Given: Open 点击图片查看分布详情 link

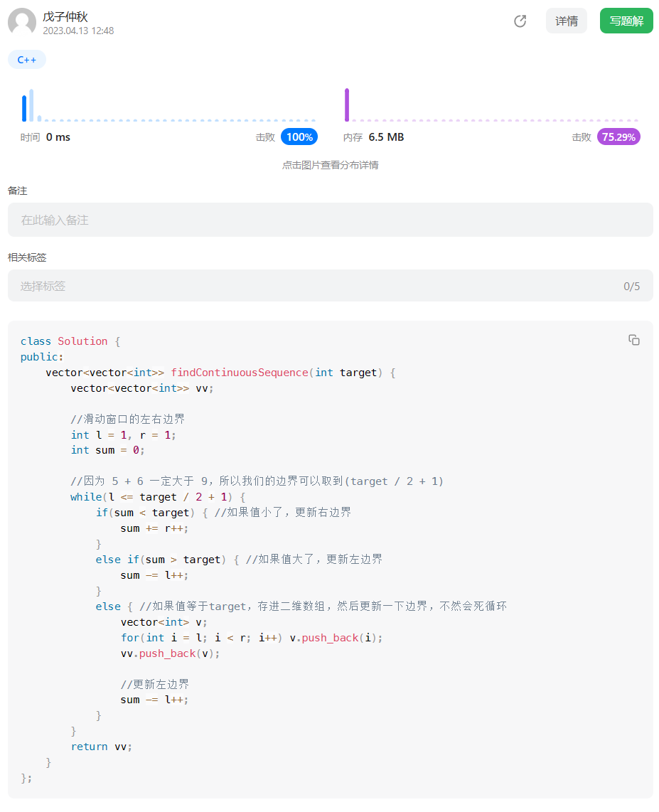Looking at the screenshot, I should (330, 165).
